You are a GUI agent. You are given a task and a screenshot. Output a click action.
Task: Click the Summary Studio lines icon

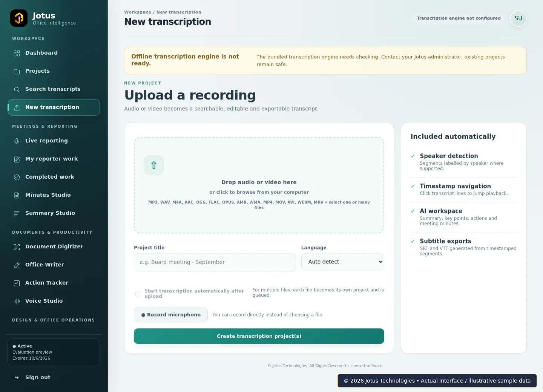tap(17, 214)
